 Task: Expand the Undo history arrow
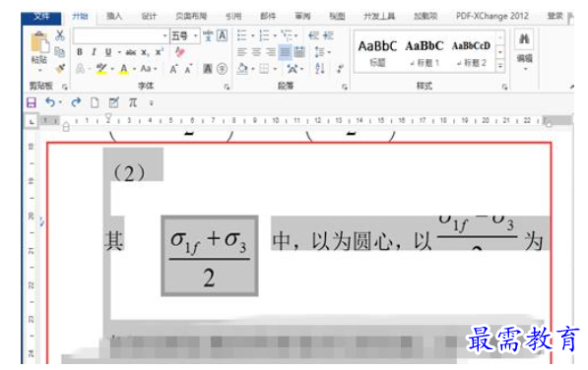[x=60, y=102]
